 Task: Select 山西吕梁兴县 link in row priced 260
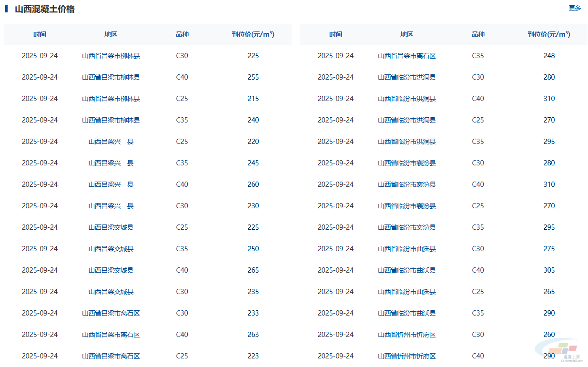tap(111, 184)
